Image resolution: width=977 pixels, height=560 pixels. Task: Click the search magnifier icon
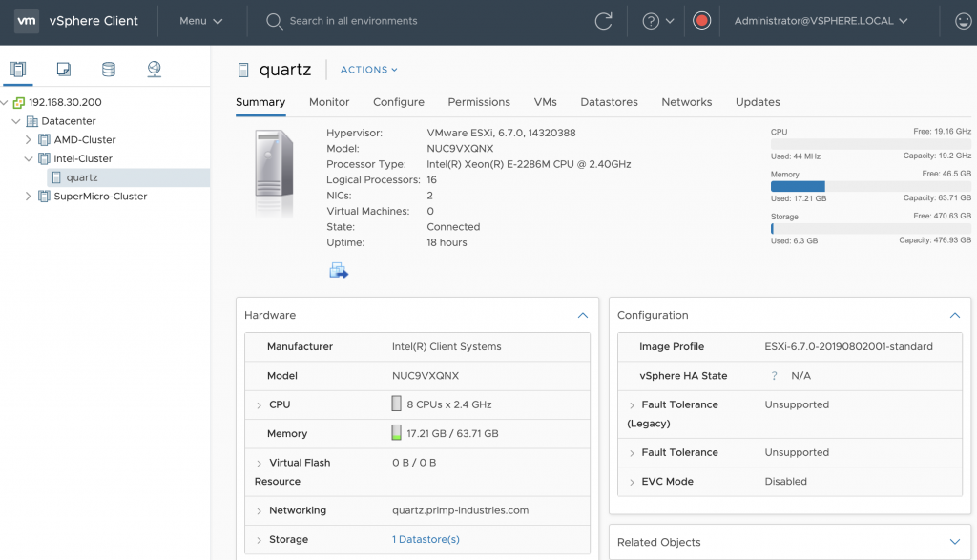click(274, 21)
